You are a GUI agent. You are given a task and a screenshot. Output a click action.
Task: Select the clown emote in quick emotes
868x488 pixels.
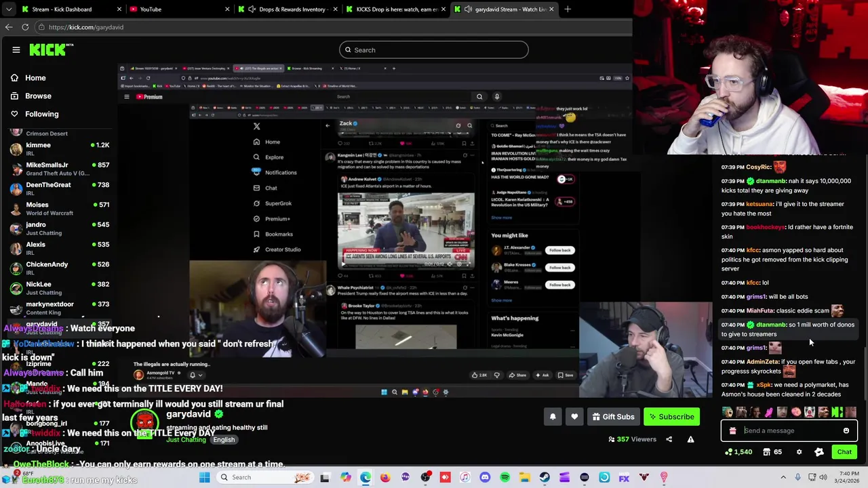click(810, 412)
